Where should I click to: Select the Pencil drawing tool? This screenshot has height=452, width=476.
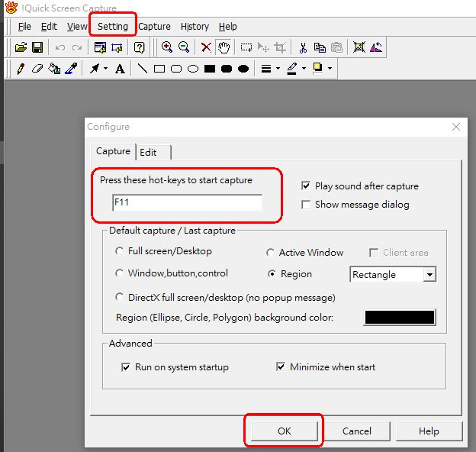(21, 69)
